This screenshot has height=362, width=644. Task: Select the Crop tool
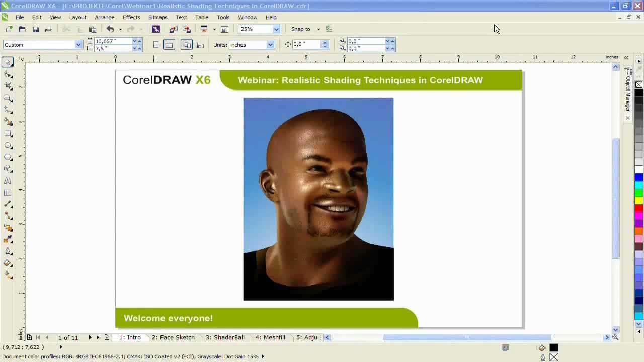[x=8, y=86]
